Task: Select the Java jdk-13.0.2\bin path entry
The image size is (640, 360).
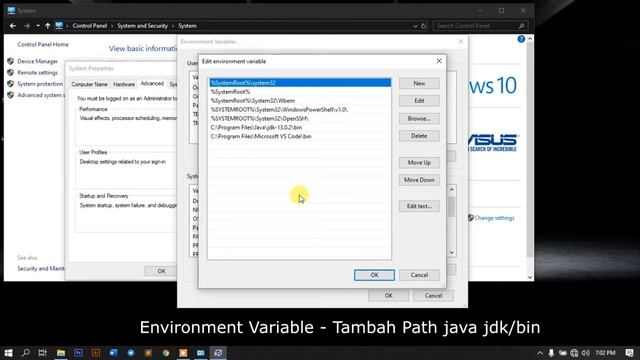Action: point(300,127)
